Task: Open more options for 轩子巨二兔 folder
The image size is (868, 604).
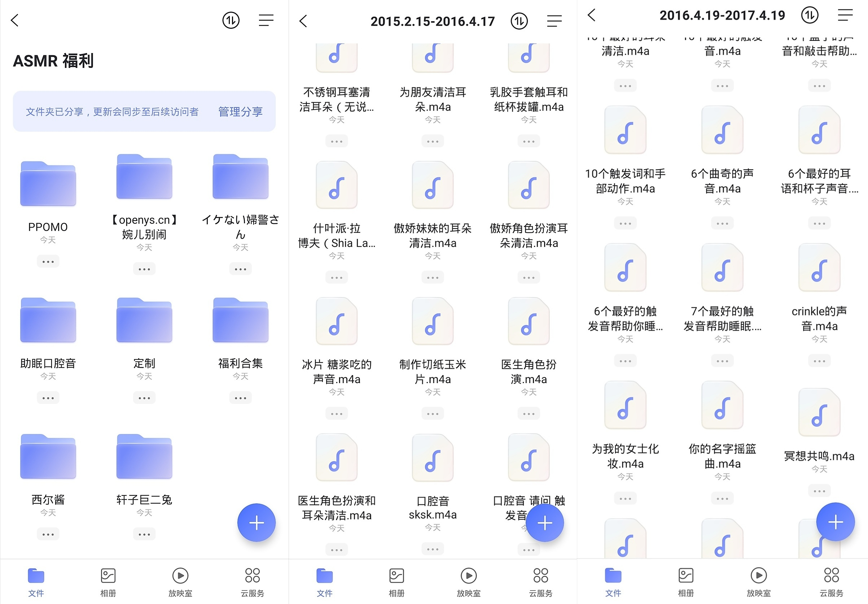Action: coord(144,534)
